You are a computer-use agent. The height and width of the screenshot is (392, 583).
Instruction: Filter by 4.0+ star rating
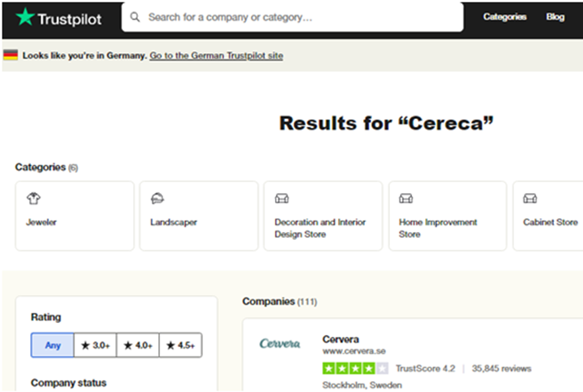[x=138, y=346]
